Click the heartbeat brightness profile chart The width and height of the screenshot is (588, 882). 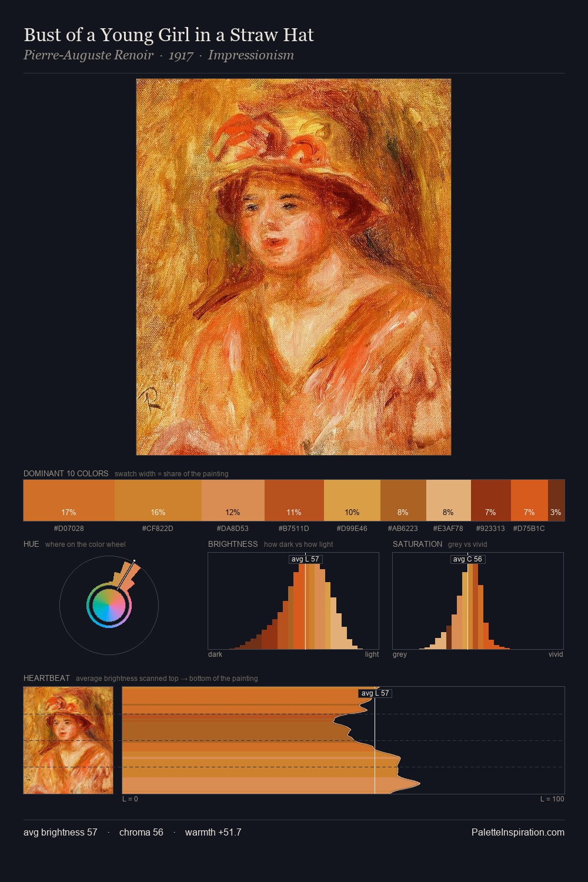343,740
